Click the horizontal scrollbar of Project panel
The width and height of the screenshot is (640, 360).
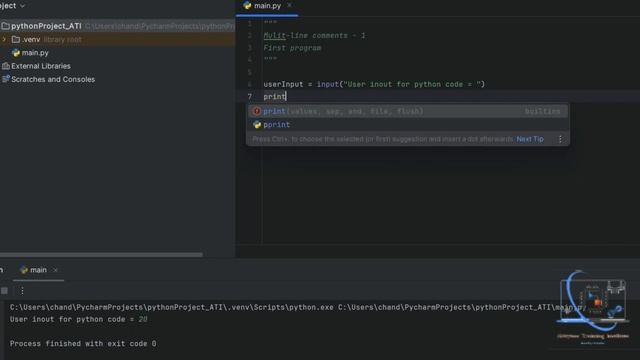[101, 255]
